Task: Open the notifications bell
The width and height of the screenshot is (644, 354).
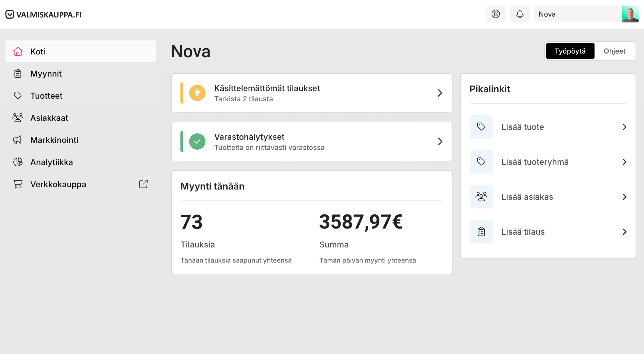Action: [x=520, y=14]
